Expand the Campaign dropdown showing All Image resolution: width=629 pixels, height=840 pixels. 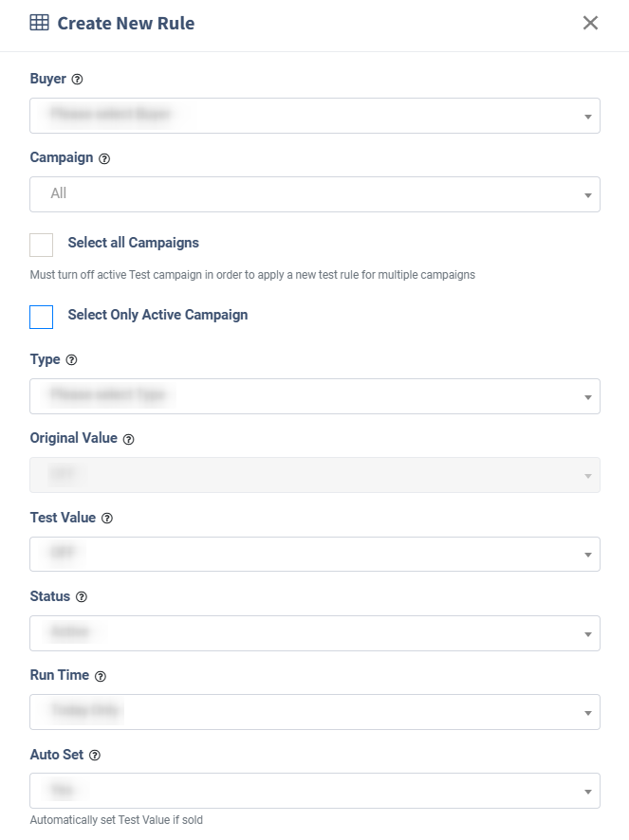(315, 194)
